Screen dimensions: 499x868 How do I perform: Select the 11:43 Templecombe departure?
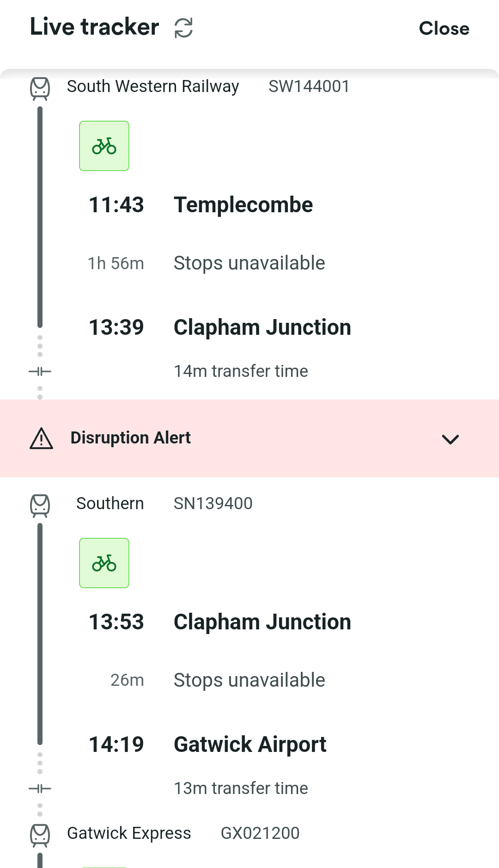coord(201,205)
